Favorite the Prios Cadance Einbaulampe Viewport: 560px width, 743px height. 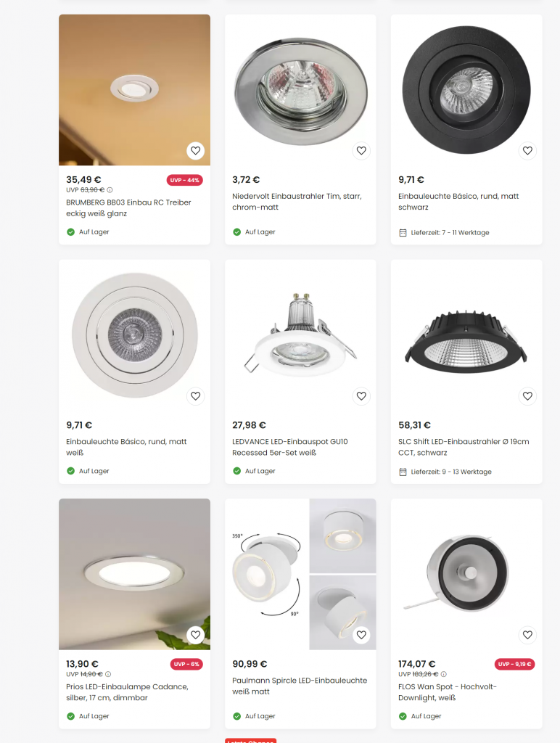point(195,635)
